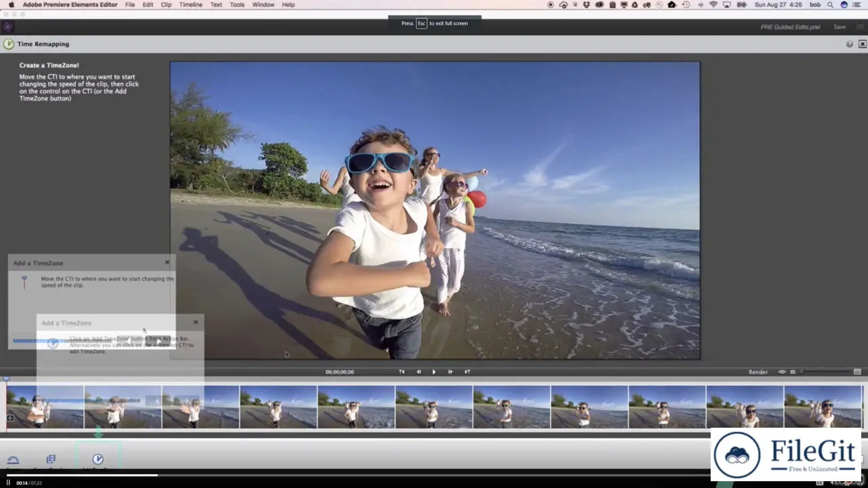Open the Help menu

tap(288, 5)
